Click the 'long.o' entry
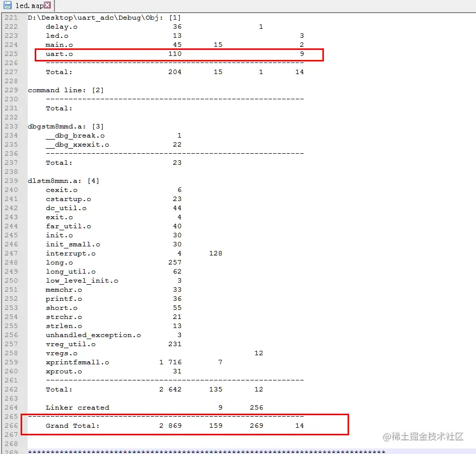 (x=59, y=263)
